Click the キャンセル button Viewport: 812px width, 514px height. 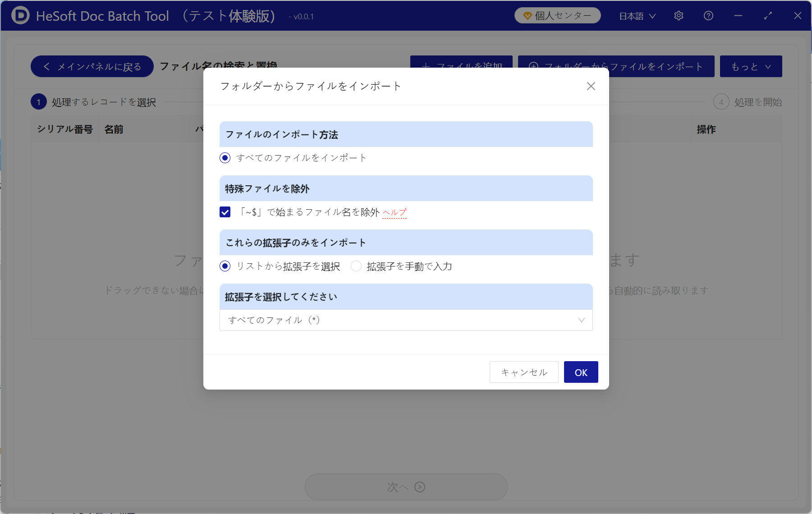pos(524,372)
